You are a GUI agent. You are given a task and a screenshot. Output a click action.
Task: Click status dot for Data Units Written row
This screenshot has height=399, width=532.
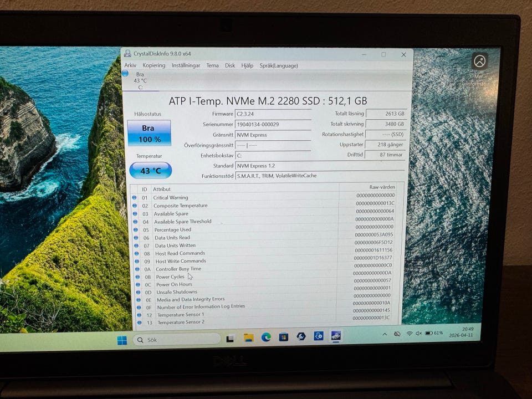point(136,245)
